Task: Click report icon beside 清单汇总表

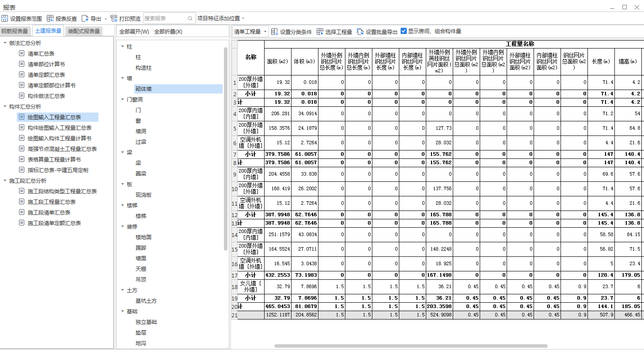Action: point(22,53)
